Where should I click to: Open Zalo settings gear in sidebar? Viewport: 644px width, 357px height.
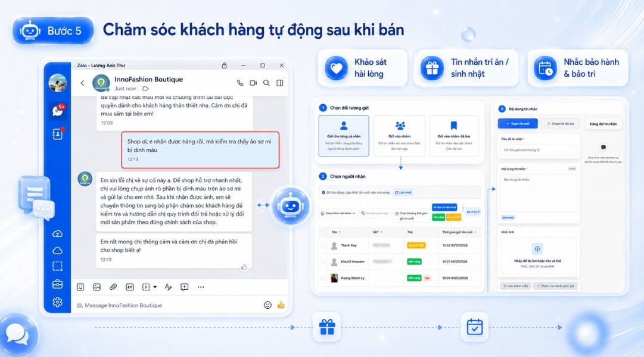pyautogui.click(x=58, y=302)
